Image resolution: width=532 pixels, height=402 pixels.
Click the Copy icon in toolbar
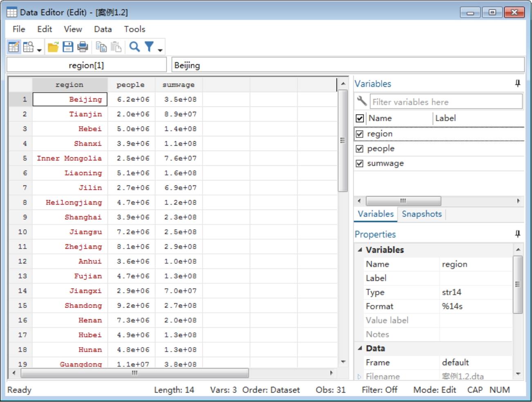click(101, 47)
